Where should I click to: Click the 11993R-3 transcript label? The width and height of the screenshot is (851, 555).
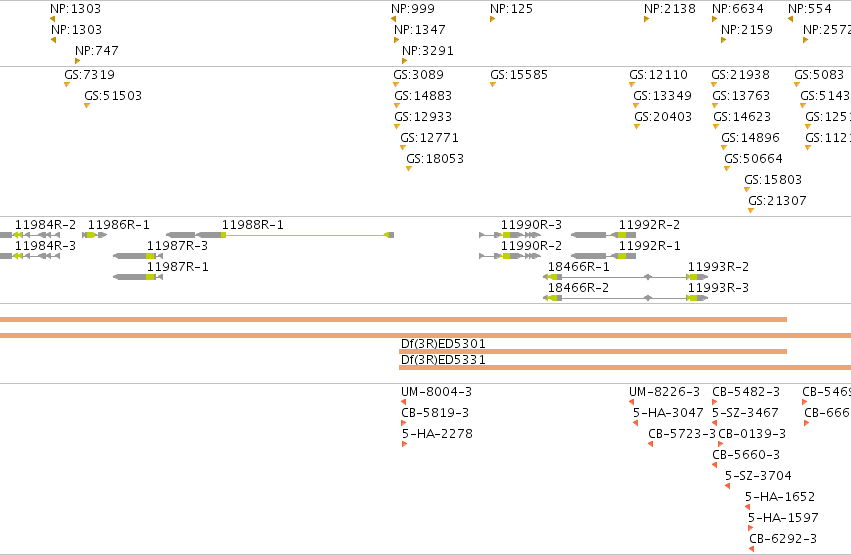pos(719,288)
